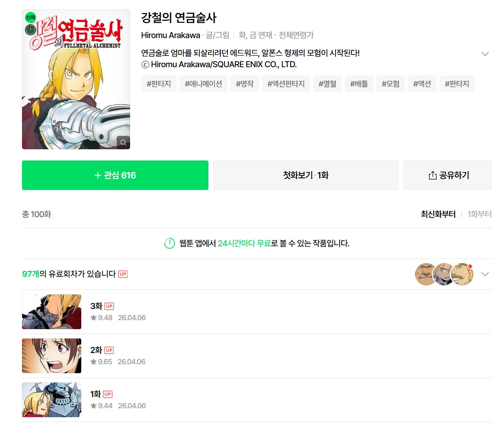Image resolution: width=504 pixels, height=434 pixels.
Task: Click the 전체연령가 age rating text
Action: [296, 35]
